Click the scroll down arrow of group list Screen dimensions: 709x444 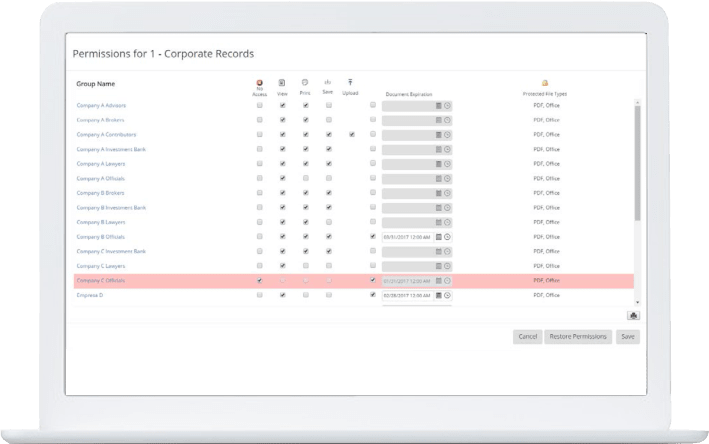click(x=638, y=302)
